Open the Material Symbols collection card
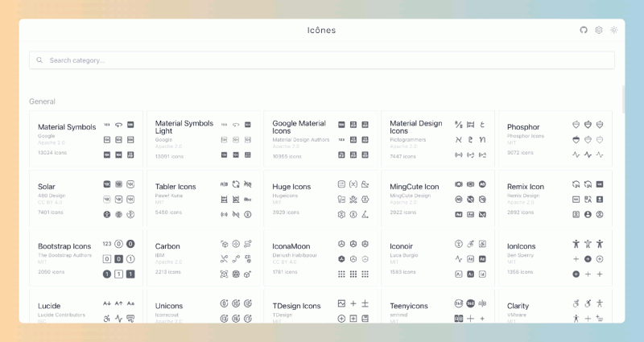Viewport: 644px width, 342px height. click(86, 138)
